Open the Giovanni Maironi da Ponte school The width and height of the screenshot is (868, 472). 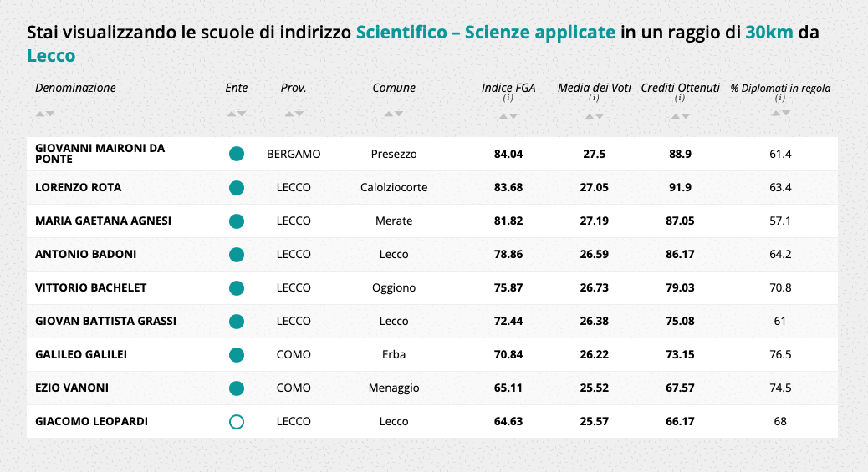pos(100,154)
